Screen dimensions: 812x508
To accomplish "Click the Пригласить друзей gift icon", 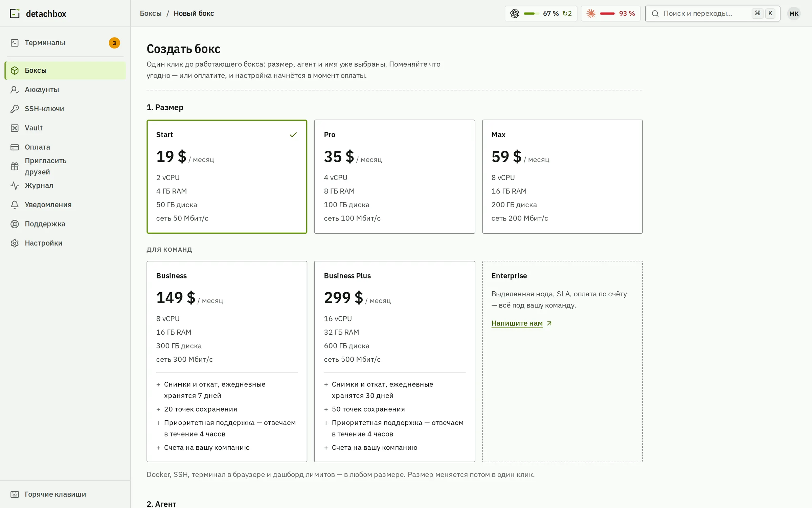I will 15,166.
